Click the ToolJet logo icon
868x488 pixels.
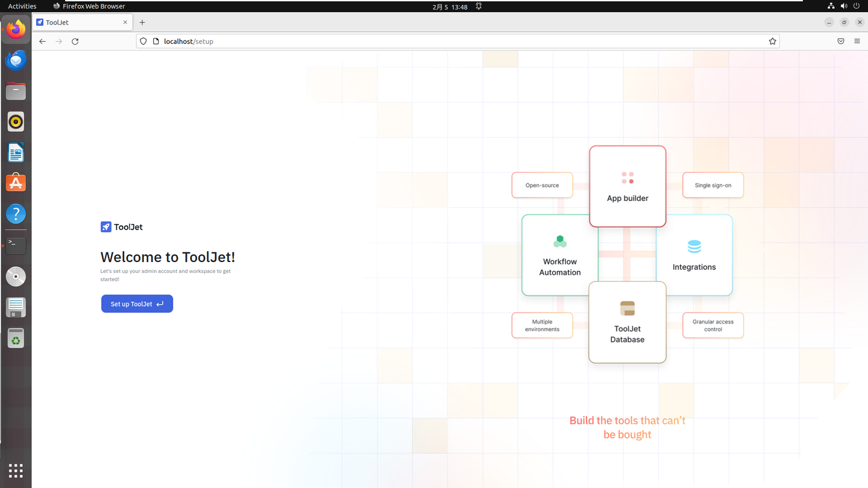[x=106, y=227]
